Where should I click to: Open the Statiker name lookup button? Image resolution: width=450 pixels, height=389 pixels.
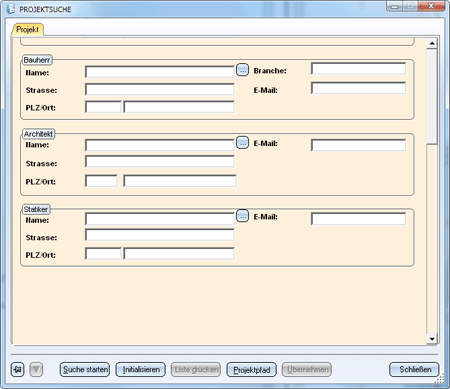click(x=242, y=216)
